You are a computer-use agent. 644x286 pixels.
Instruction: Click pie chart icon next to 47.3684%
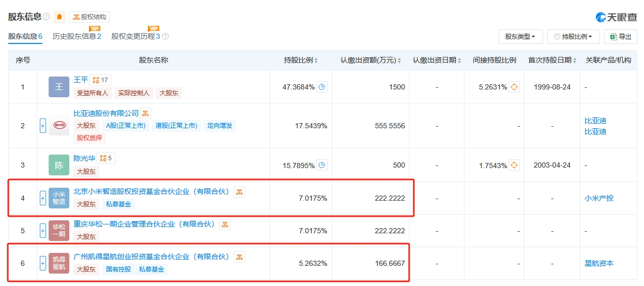click(323, 87)
